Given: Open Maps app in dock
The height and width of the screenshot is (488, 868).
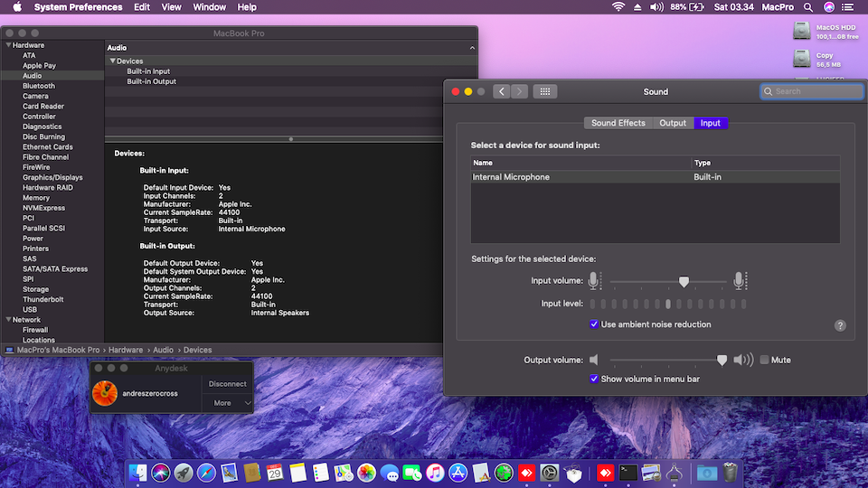Looking at the screenshot, I should pos(344,473).
